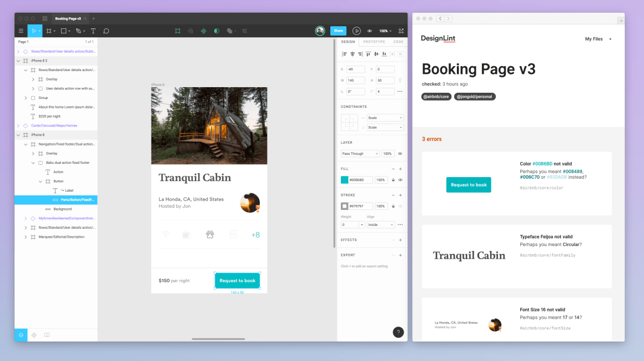Open fill blend mode drop icon
The image size is (644, 361).
pos(394,180)
